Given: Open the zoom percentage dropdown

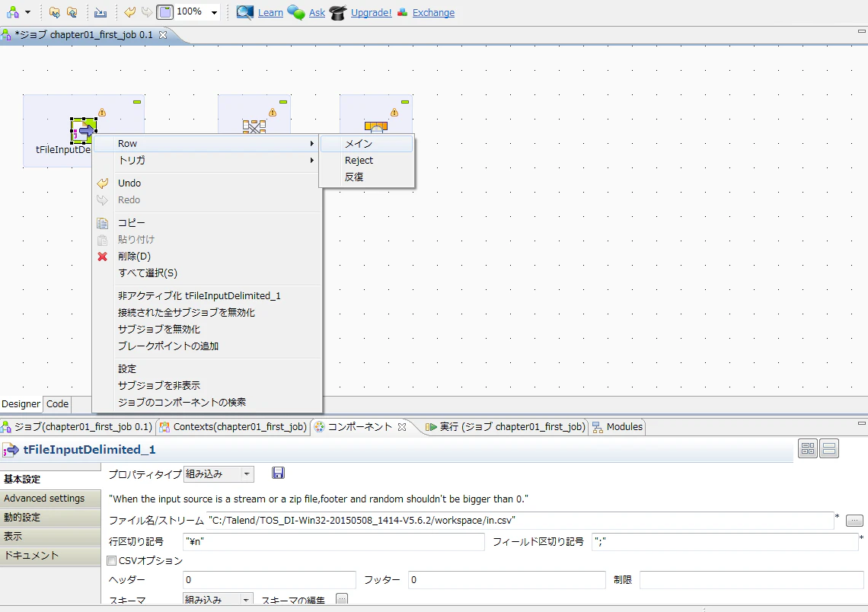Looking at the screenshot, I should [x=214, y=12].
